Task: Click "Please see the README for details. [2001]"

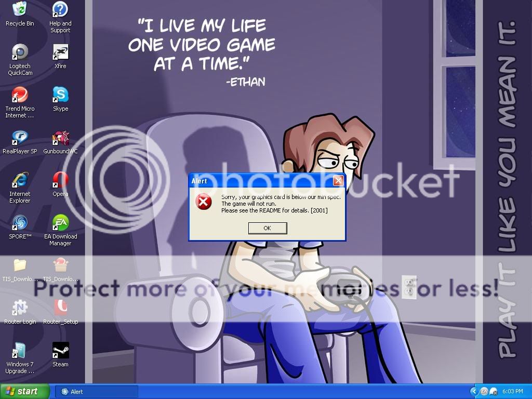Action: [x=274, y=210]
